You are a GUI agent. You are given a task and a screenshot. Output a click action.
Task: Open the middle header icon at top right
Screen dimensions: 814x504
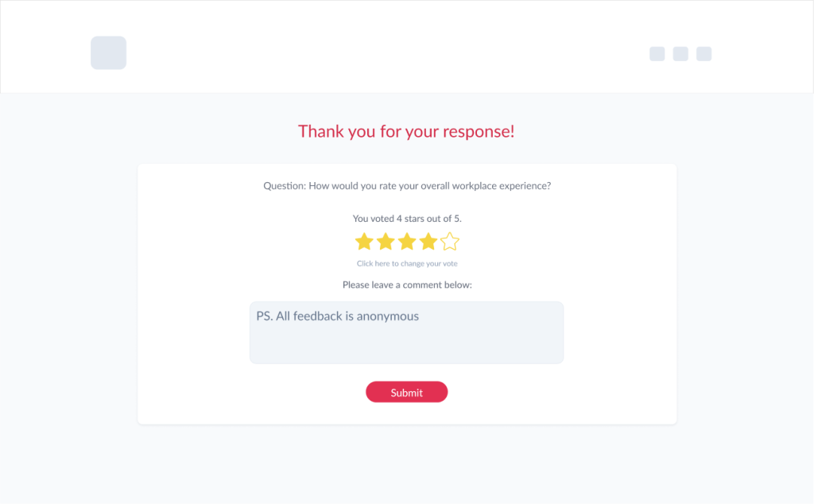click(x=680, y=53)
